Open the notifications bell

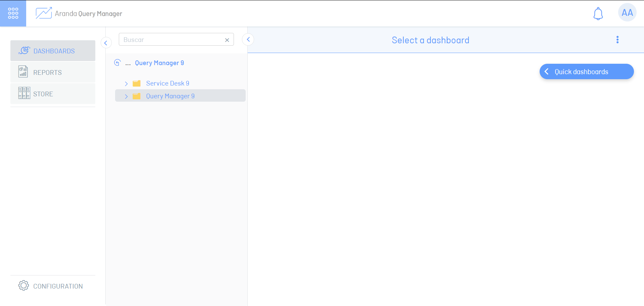[x=598, y=14]
